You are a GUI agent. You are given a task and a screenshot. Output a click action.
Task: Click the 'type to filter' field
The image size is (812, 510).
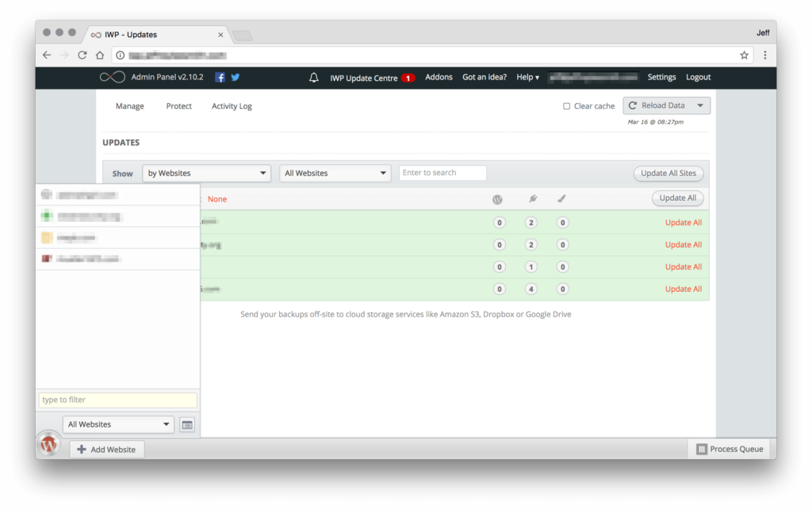point(117,401)
